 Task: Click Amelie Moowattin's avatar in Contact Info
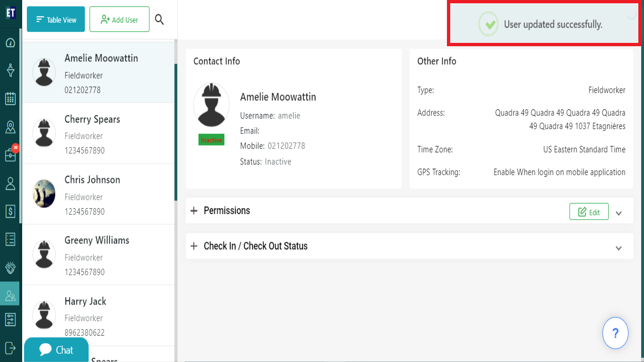211,105
